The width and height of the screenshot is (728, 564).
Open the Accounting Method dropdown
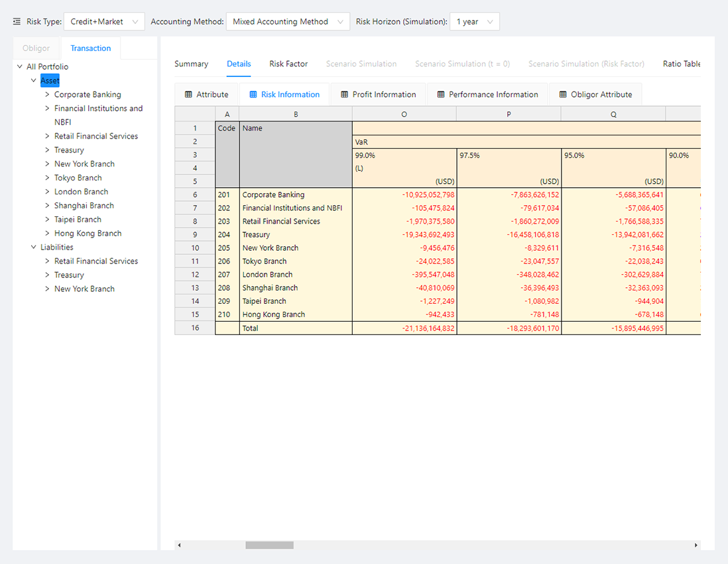click(288, 22)
